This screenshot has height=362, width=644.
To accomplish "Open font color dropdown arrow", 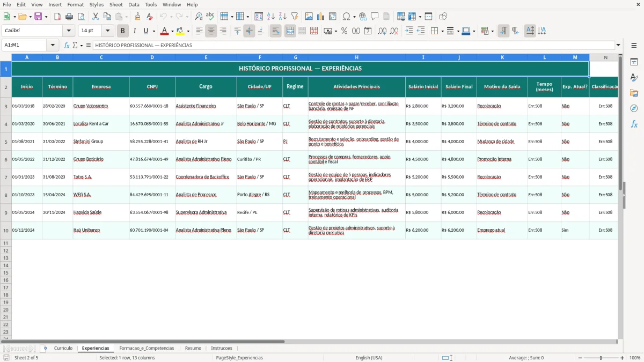I will coord(172,31).
